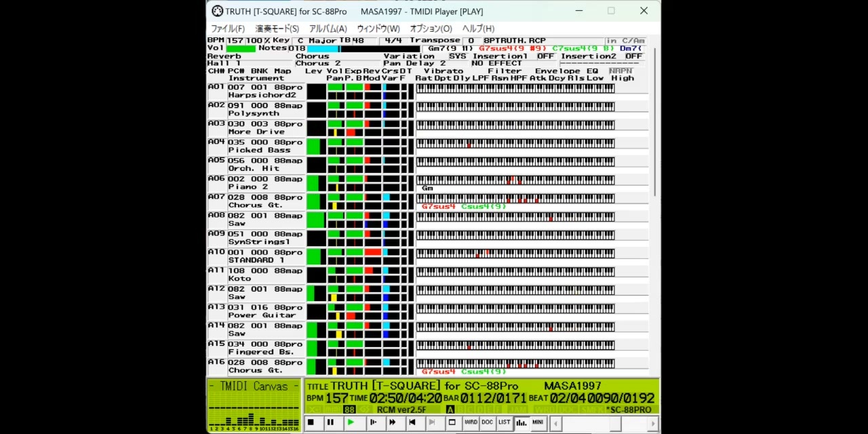Open the ヘルプ(H) menu
The width and height of the screenshot is (868, 434).
(479, 28)
